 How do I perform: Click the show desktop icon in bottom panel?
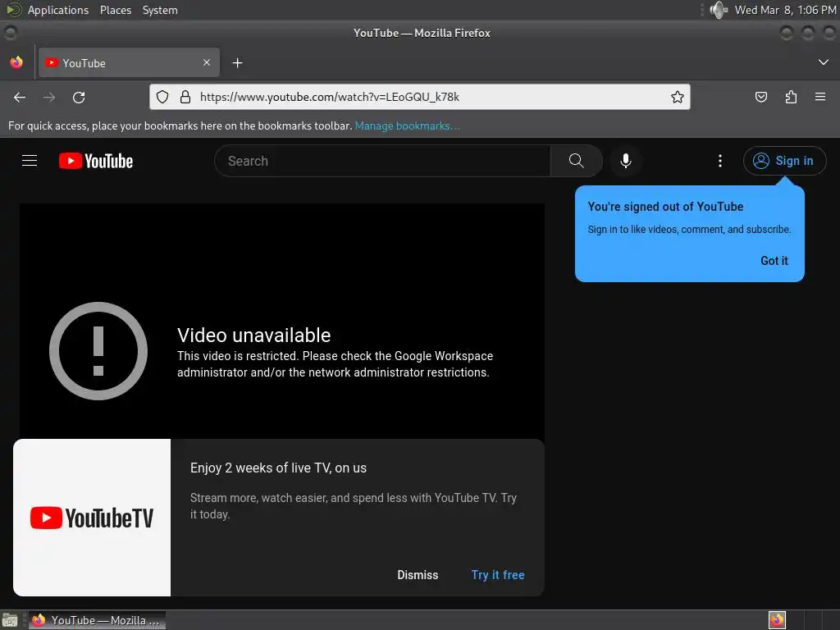click(x=10, y=620)
